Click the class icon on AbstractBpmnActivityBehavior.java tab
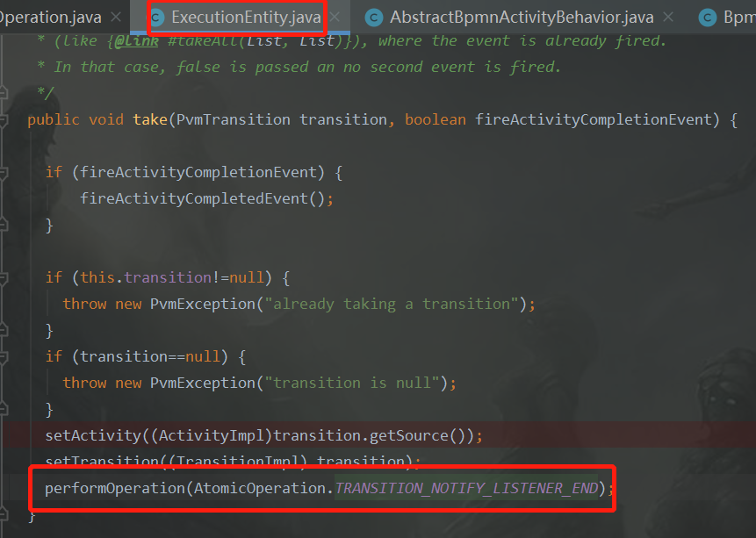Image resolution: width=756 pixels, height=538 pixels. 374,18
